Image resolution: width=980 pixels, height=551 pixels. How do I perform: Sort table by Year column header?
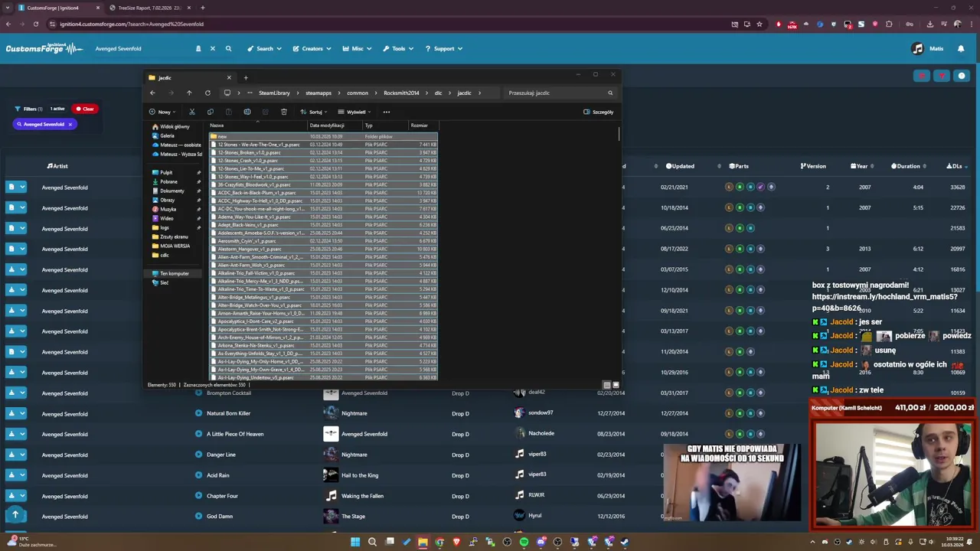point(859,166)
